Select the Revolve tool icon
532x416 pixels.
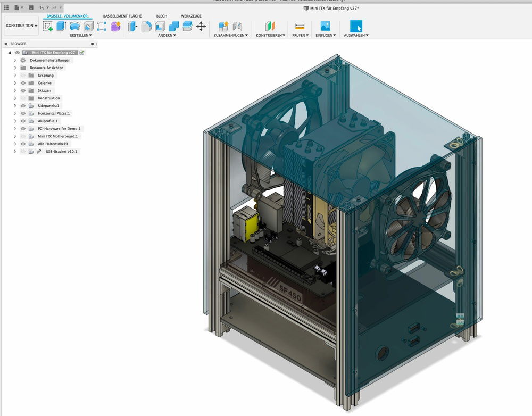pos(74,26)
